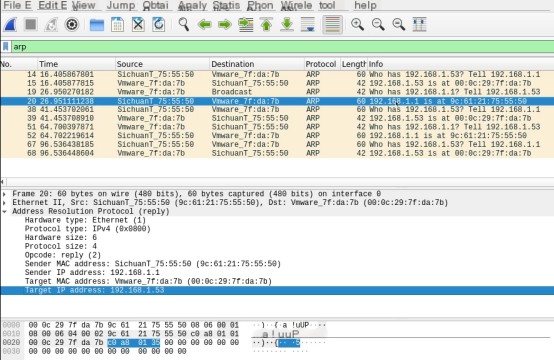554x360 pixels.
Task: Go forward to next packet arrow
Action: pos(225,25)
